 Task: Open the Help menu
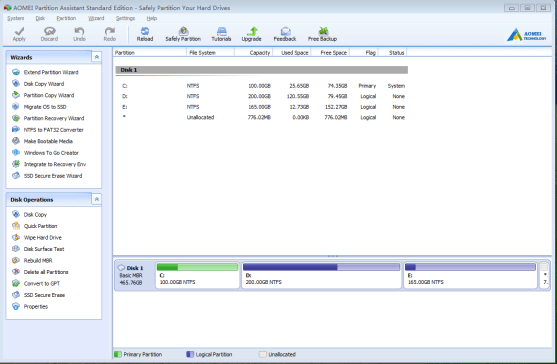pyautogui.click(x=152, y=18)
